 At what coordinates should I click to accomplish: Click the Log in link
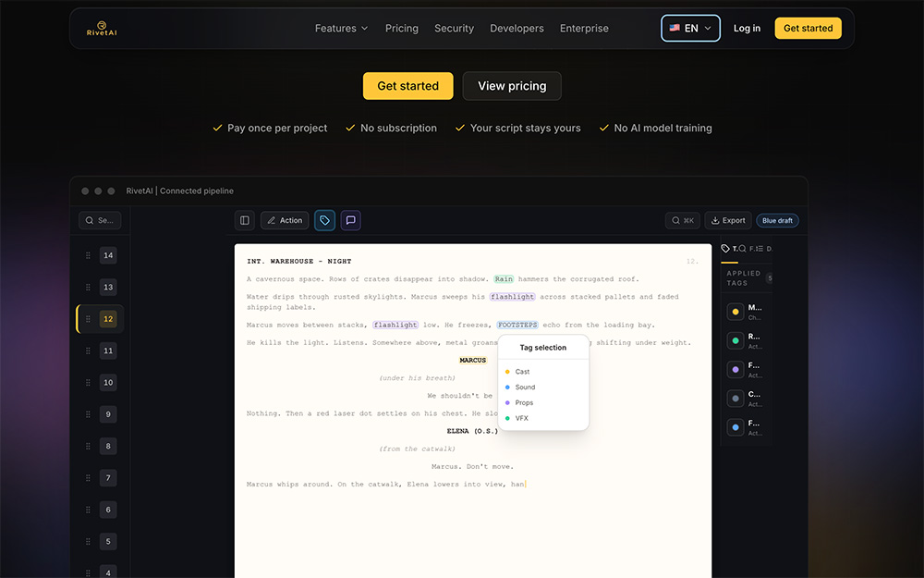(x=747, y=29)
